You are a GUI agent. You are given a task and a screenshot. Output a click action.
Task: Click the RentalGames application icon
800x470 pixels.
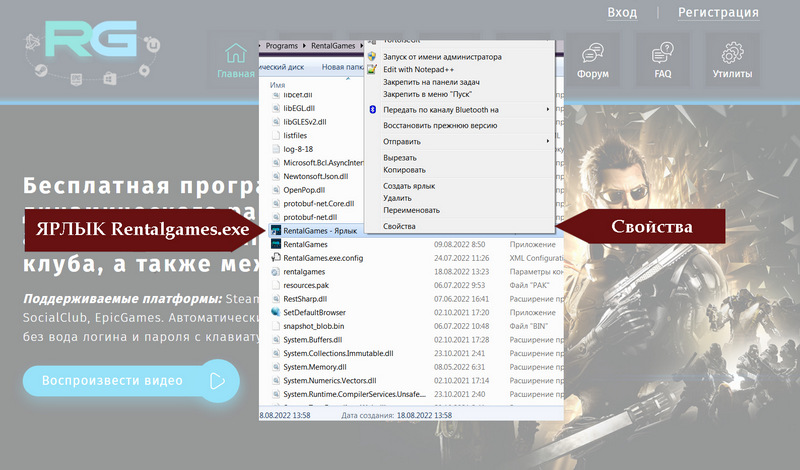click(276, 244)
